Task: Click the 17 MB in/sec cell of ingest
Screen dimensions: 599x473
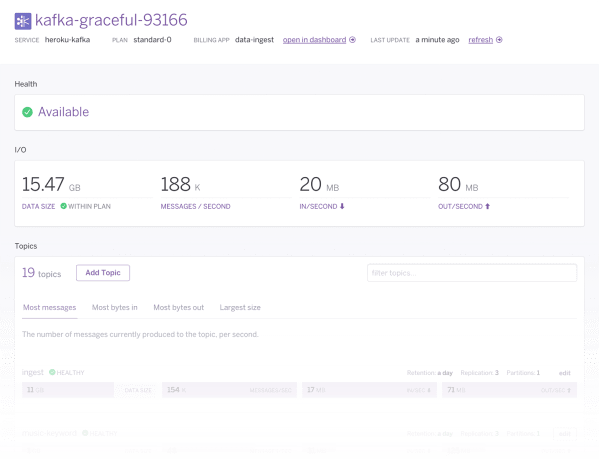Action: click(369, 390)
